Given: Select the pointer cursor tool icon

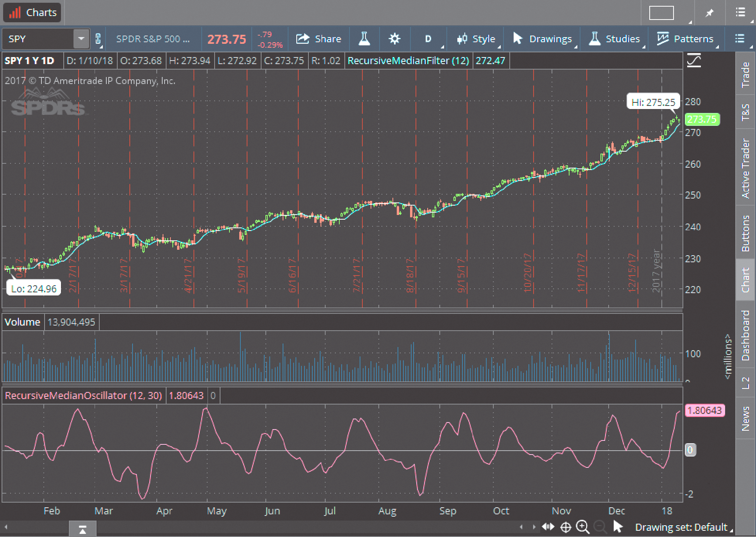Looking at the screenshot, I should pos(618,527).
